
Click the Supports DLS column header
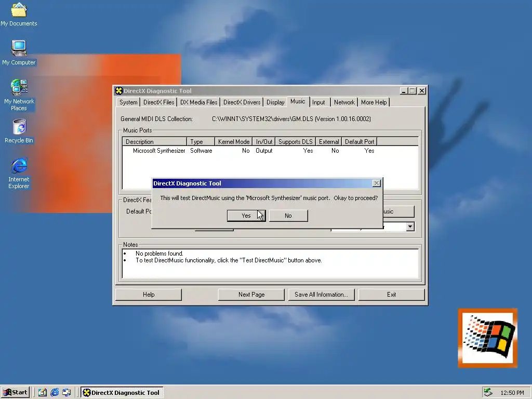[295, 142]
